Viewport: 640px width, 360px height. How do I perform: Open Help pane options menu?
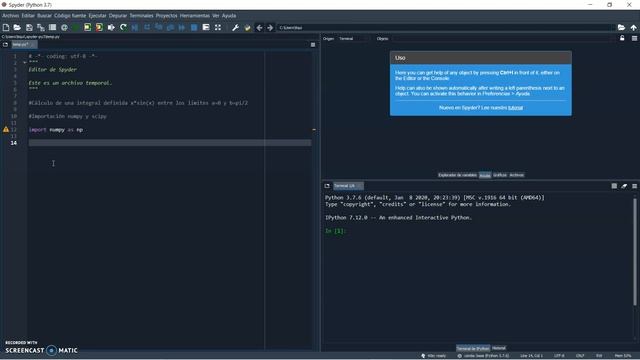coord(634,38)
